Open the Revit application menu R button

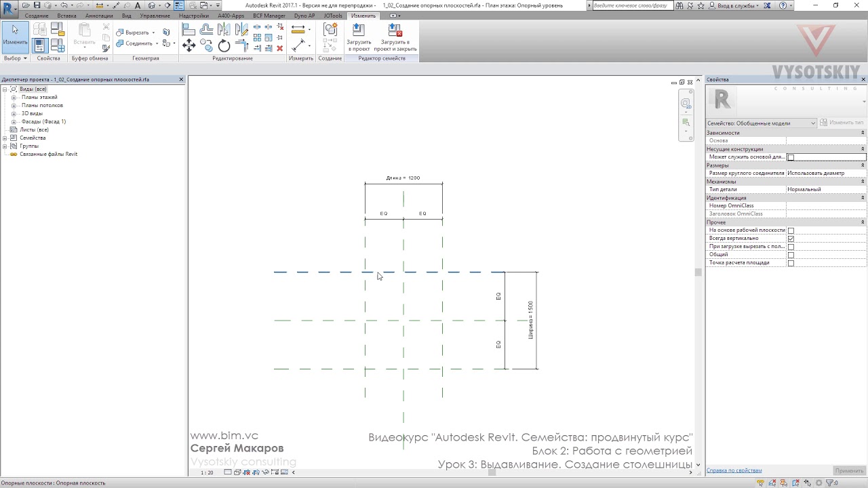coord(9,9)
